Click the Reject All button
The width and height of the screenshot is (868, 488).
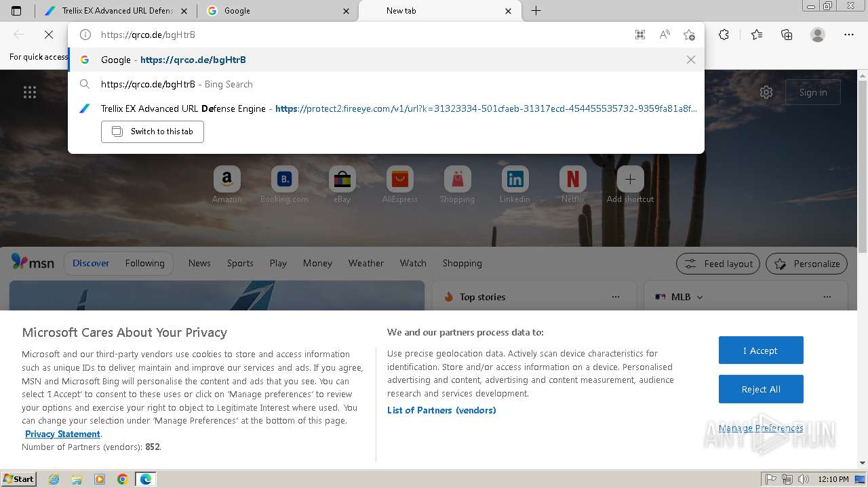761,389
